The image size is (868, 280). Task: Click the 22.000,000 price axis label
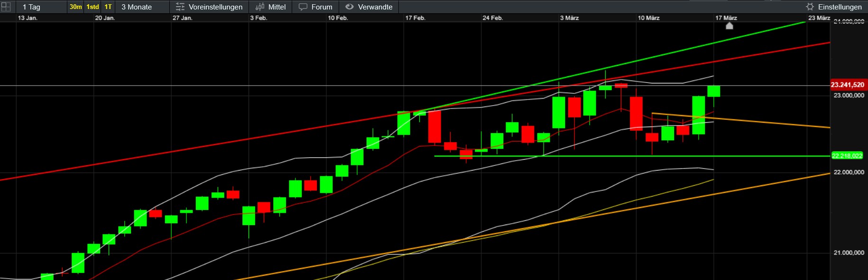click(849, 172)
